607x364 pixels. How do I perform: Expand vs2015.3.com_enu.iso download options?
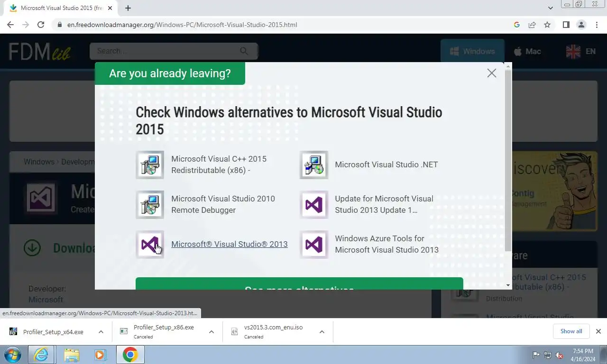tap(322, 332)
